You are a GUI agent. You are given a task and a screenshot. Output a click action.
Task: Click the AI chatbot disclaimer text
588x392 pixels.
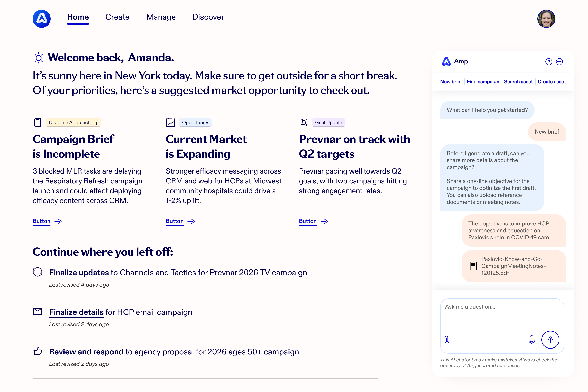(499, 363)
